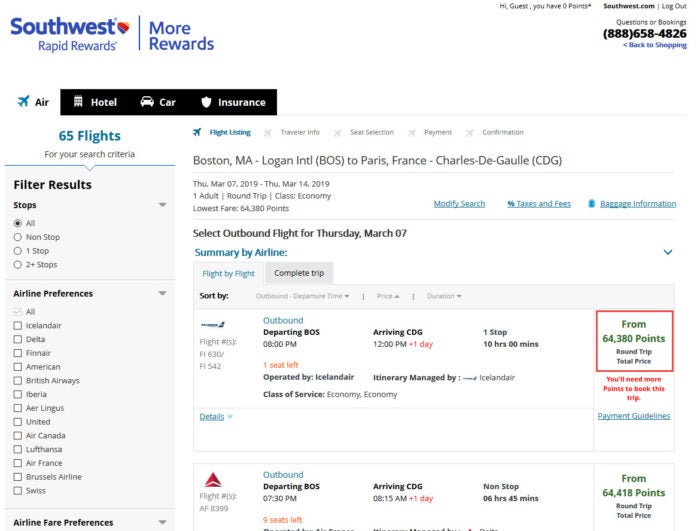This screenshot has height=531, width=697.
Task: Check the Finnair airline checkbox
Action: (x=18, y=353)
